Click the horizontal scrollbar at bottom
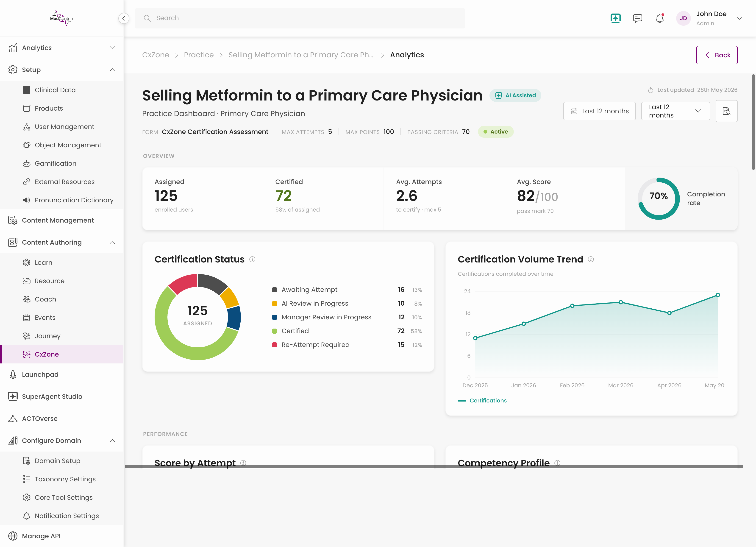 tap(434, 467)
